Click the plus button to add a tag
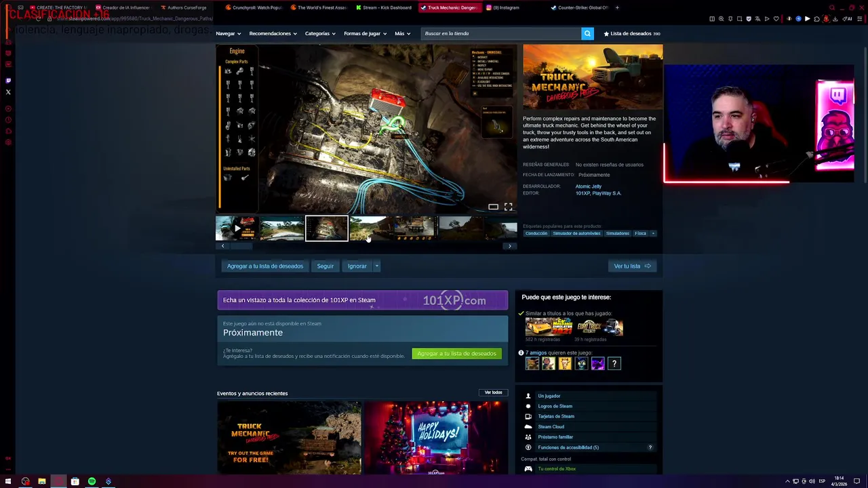The image size is (868, 488). (653, 233)
